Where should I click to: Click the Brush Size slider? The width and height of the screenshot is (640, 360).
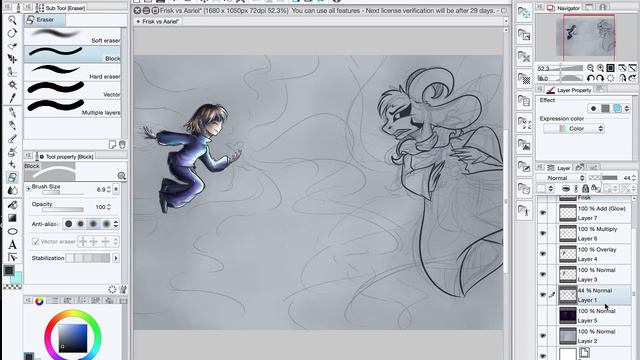[63, 193]
